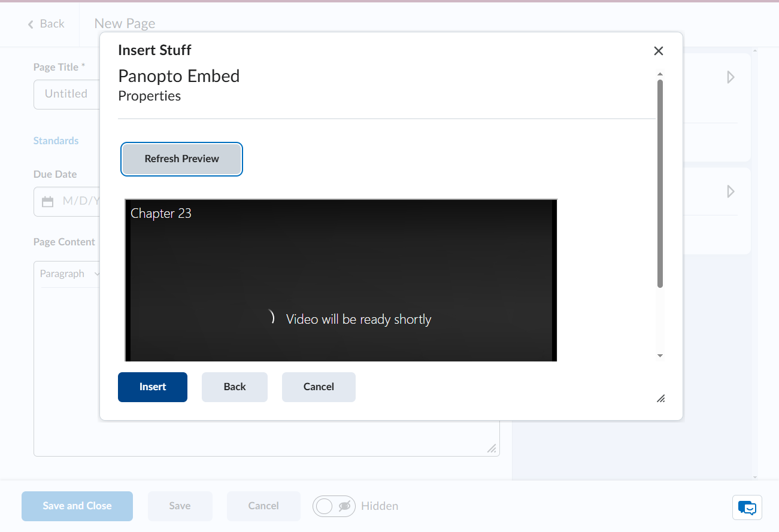
Task: Open the Paragraph format dropdown
Action: (x=70, y=274)
